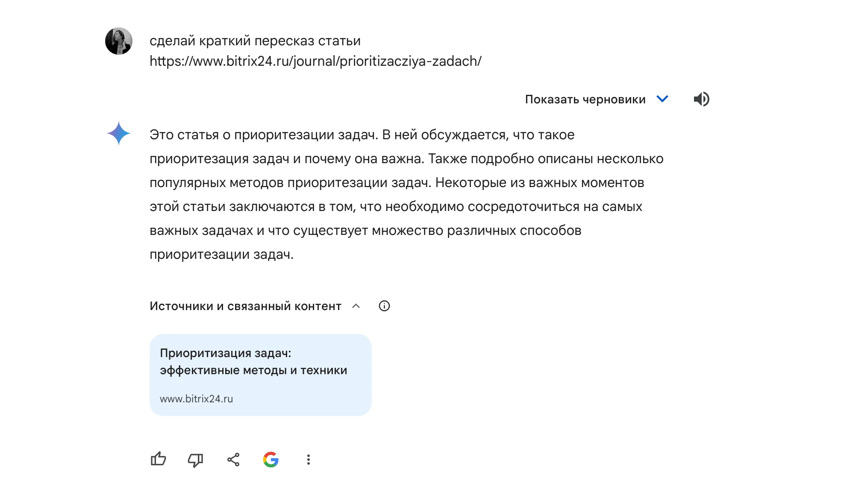This screenshot has width=841, height=504.
Task: Click the source card title text
Action: point(253,362)
